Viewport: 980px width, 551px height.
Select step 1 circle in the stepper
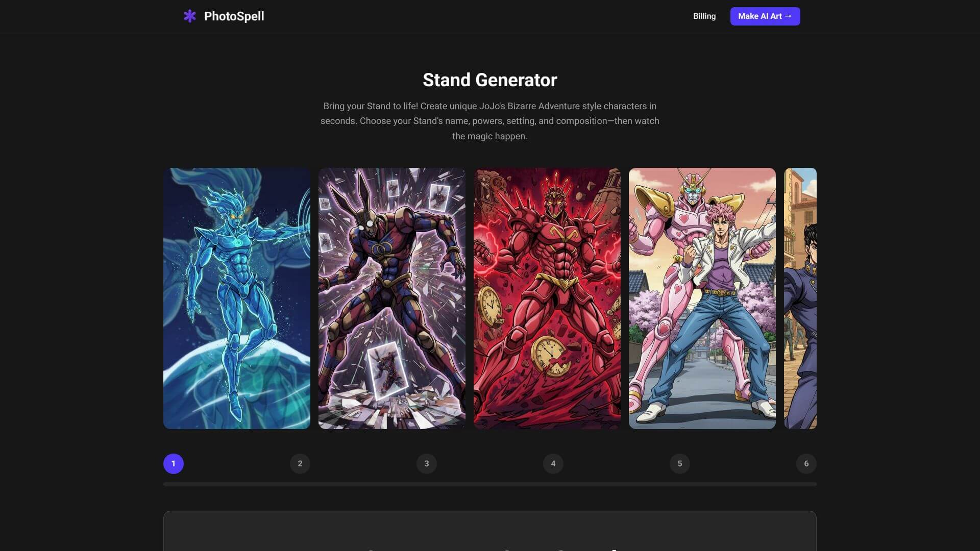coord(174,464)
